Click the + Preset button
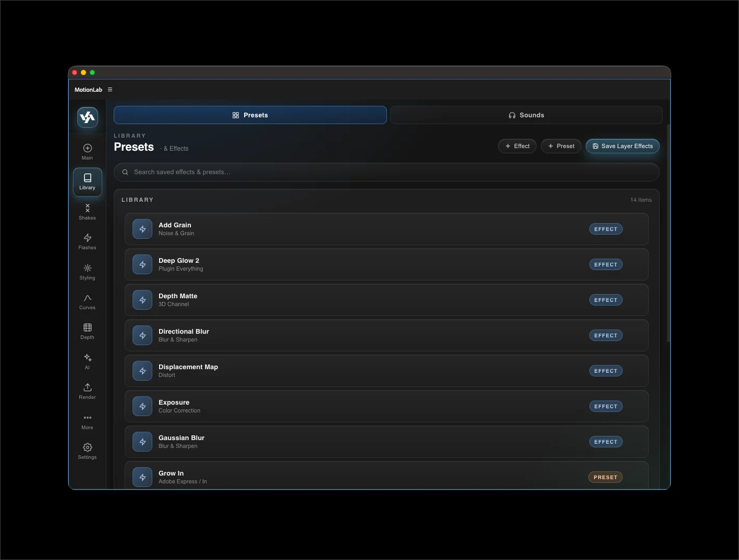The height and width of the screenshot is (560, 739). (x=561, y=146)
